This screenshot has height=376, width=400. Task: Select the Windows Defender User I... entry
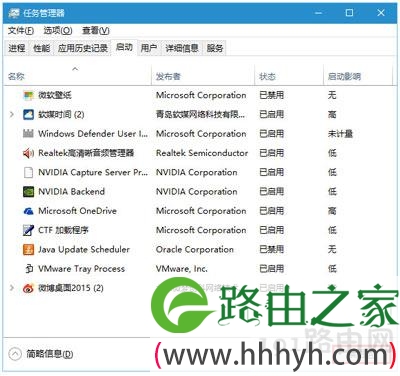[93, 134]
